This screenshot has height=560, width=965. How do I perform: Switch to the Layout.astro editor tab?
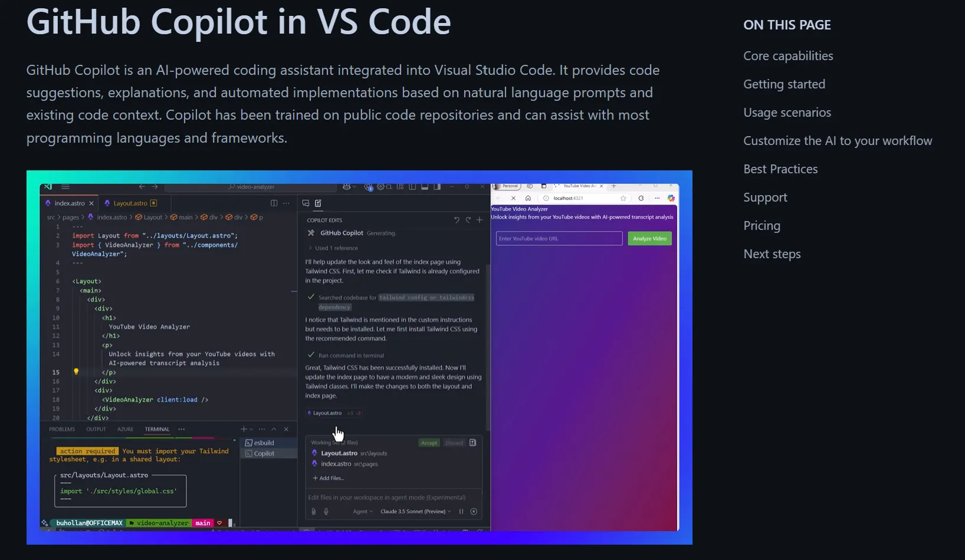(x=131, y=203)
